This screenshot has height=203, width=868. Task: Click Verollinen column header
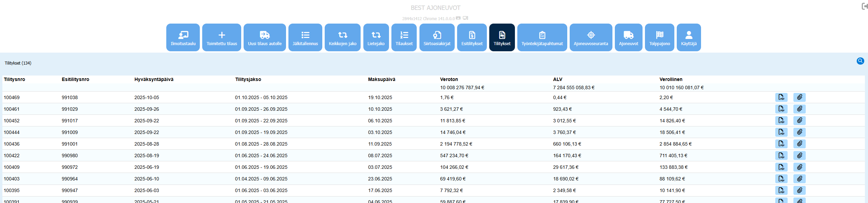[671, 79]
